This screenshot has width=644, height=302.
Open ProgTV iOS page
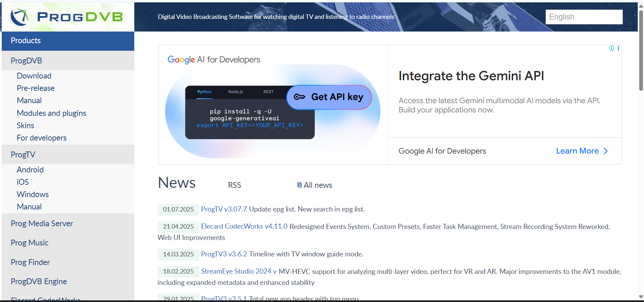click(x=23, y=182)
